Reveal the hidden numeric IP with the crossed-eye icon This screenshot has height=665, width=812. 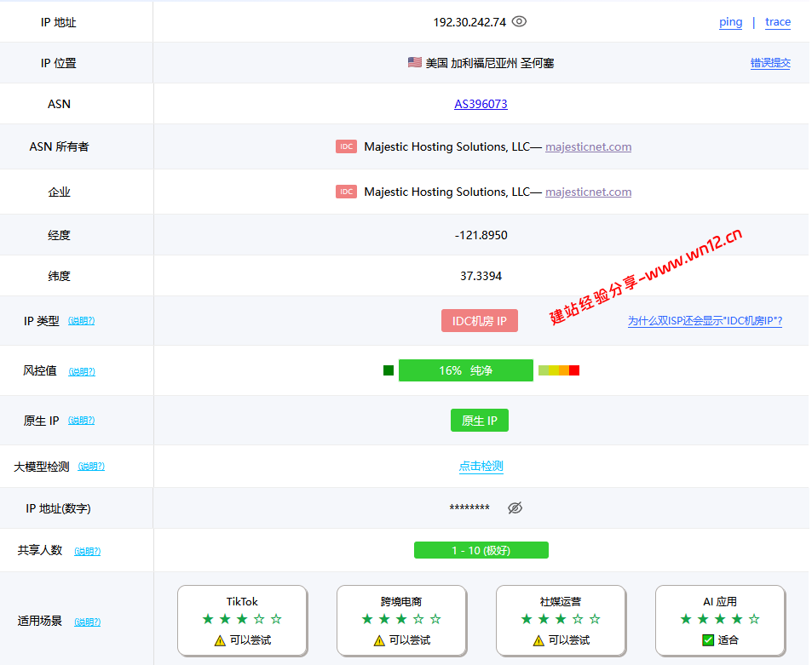pyautogui.click(x=515, y=508)
